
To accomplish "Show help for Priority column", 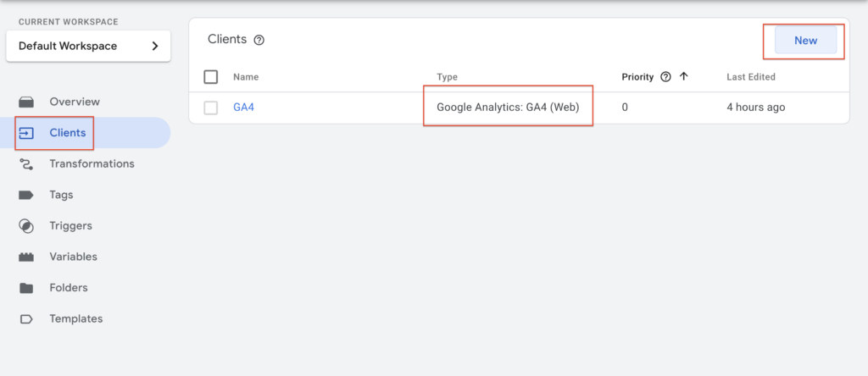I will pos(665,77).
